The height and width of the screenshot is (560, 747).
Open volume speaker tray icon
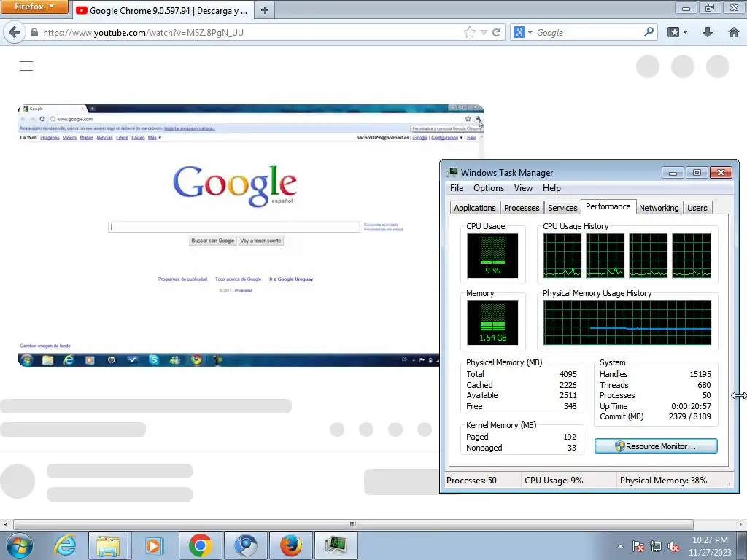[673, 546]
